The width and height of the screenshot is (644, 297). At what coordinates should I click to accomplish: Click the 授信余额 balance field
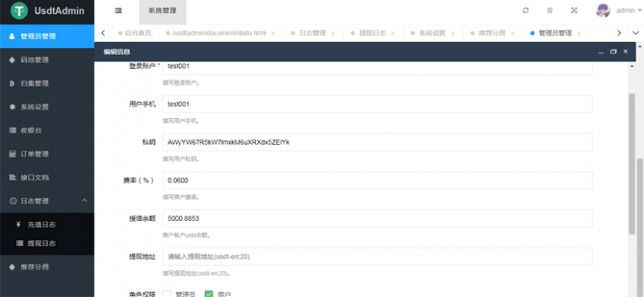(x=377, y=219)
